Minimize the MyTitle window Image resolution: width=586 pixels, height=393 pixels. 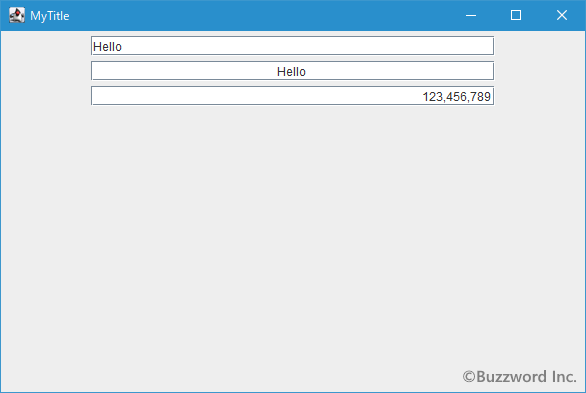(x=471, y=15)
